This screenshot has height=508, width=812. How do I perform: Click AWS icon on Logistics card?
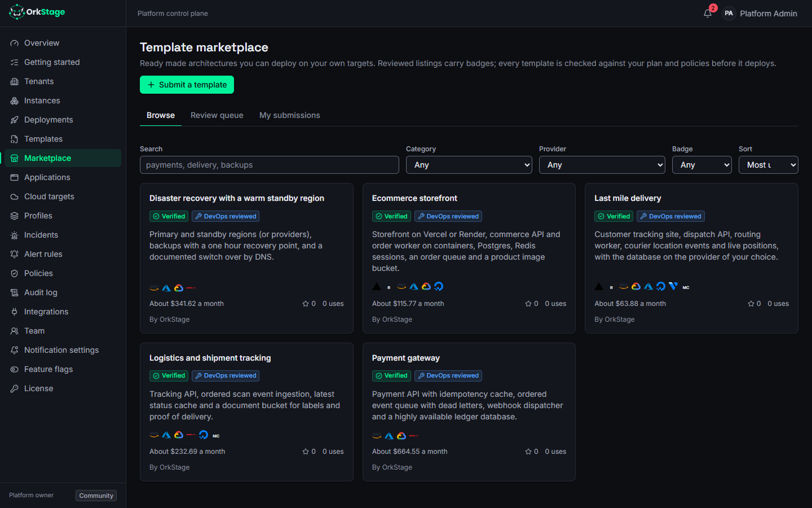[x=154, y=435]
